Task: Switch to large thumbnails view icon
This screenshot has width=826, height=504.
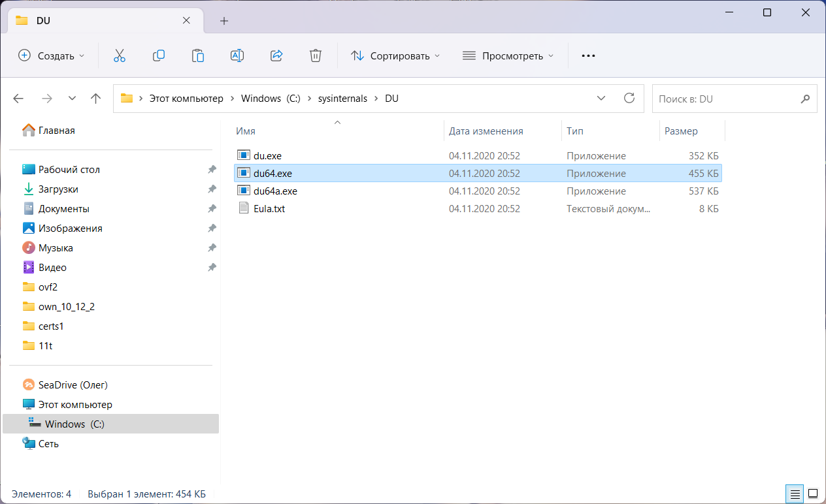Action: [813, 494]
